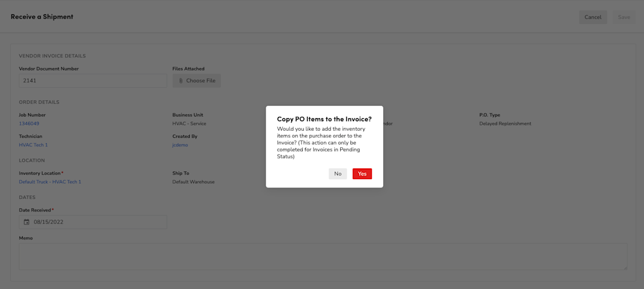Click the P.O. Type label
The image size is (644, 289).
(x=489, y=115)
